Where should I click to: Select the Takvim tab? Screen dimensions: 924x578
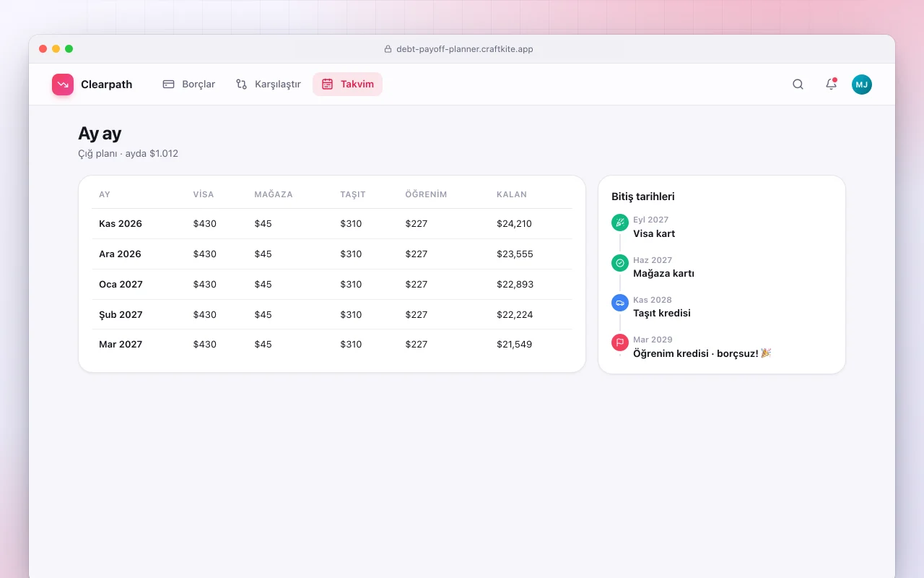tap(347, 85)
